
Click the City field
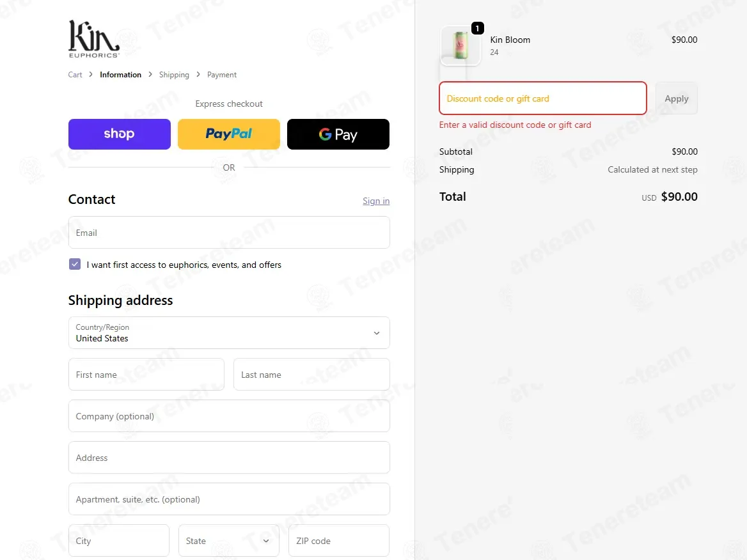point(118,540)
